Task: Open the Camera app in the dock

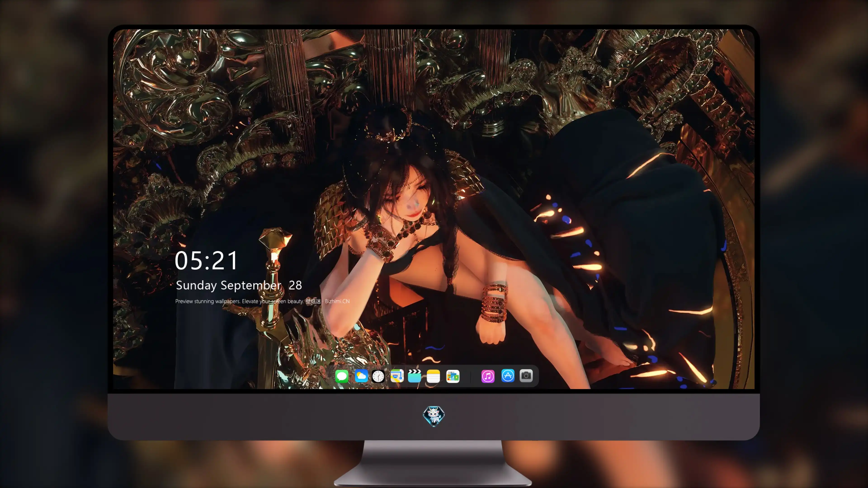Action: [526, 376]
